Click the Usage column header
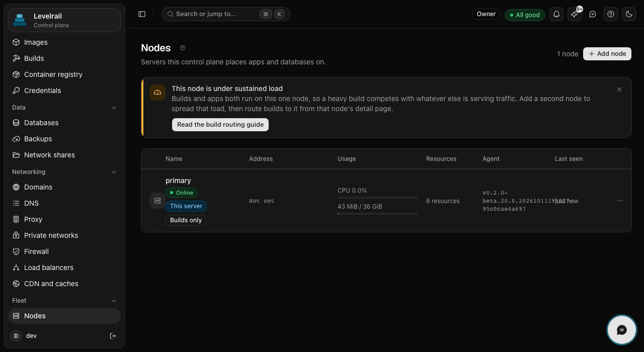The width and height of the screenshot is (644, 352). [347, 159]
